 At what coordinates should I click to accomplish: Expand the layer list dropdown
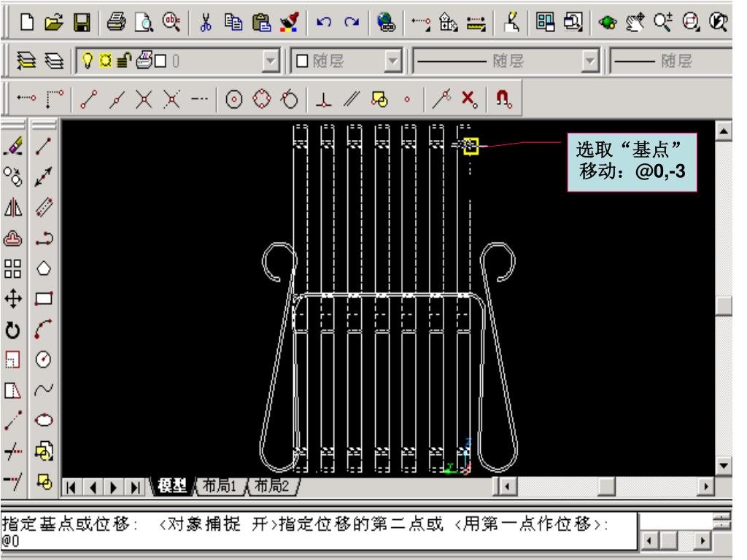pyautogui.click(x=271, y=61)
